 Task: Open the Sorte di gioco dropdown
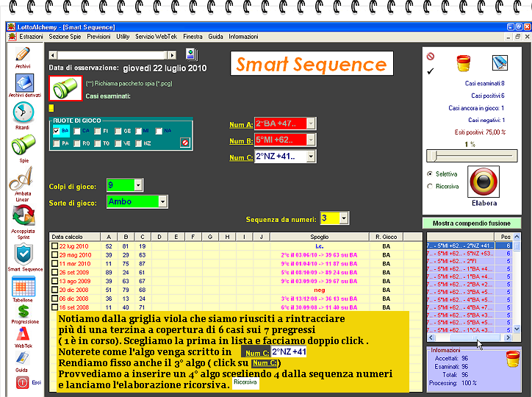163,201
